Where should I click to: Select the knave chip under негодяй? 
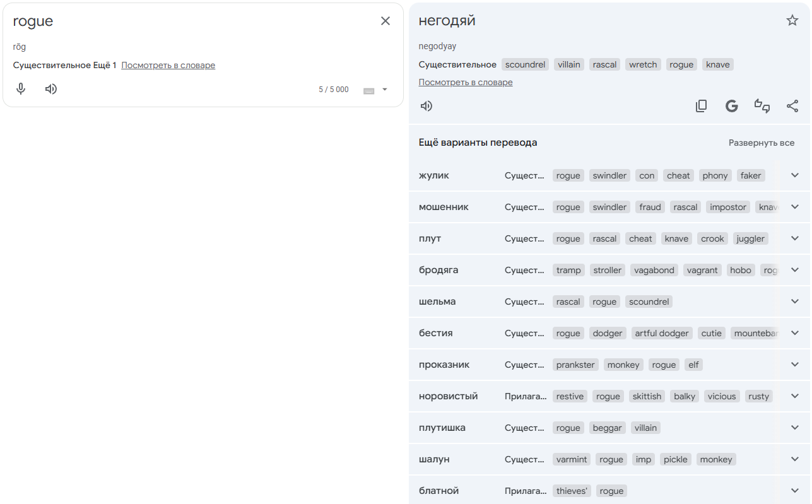tap(718, 64)
